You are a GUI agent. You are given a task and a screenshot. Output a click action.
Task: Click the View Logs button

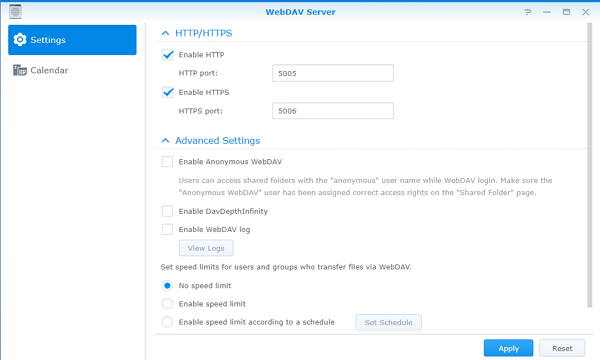206,248
